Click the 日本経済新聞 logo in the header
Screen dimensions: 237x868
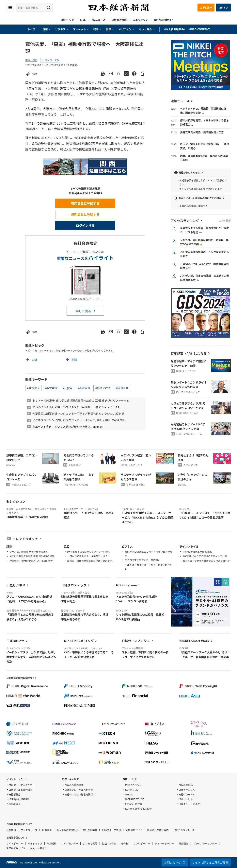tap(118, 7)
